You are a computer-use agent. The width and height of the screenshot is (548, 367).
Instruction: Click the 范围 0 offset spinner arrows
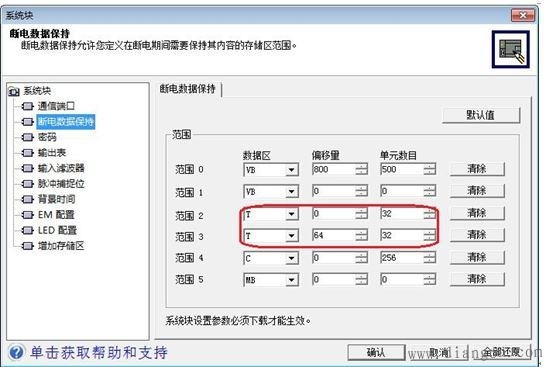362,170
